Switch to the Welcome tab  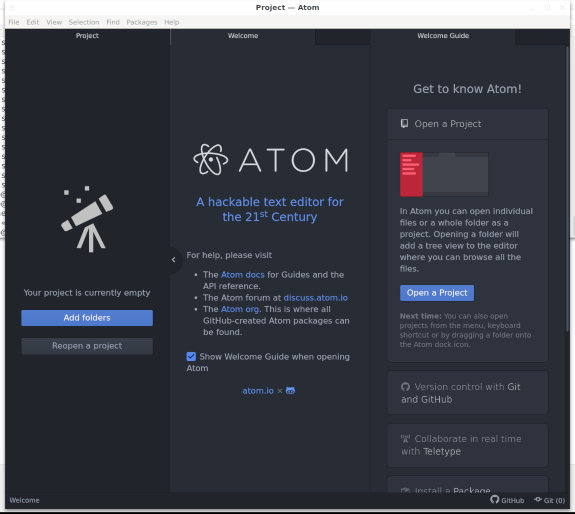243,36
